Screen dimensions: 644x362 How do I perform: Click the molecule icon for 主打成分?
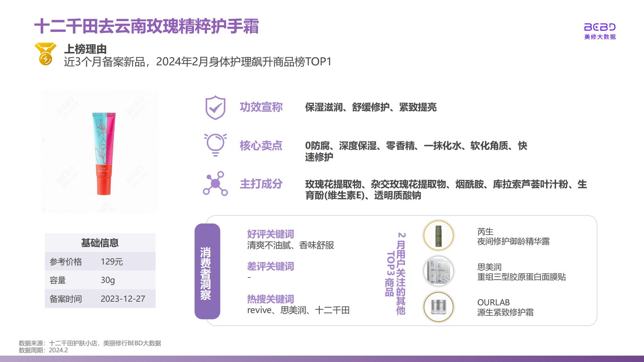coord(215,184)
